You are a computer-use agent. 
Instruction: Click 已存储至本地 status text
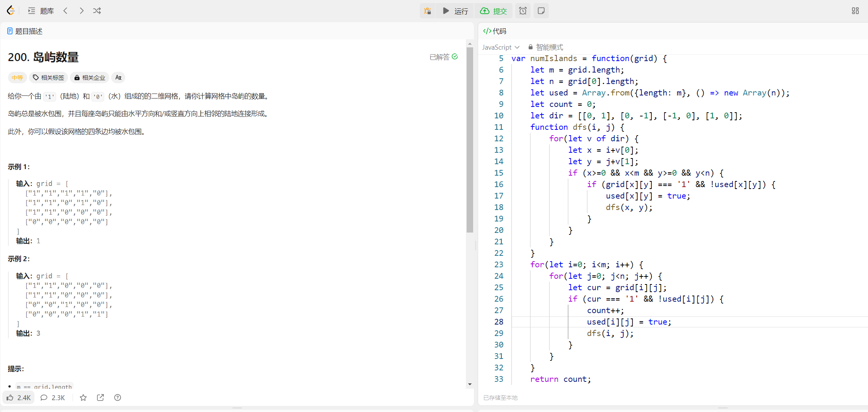501,397
